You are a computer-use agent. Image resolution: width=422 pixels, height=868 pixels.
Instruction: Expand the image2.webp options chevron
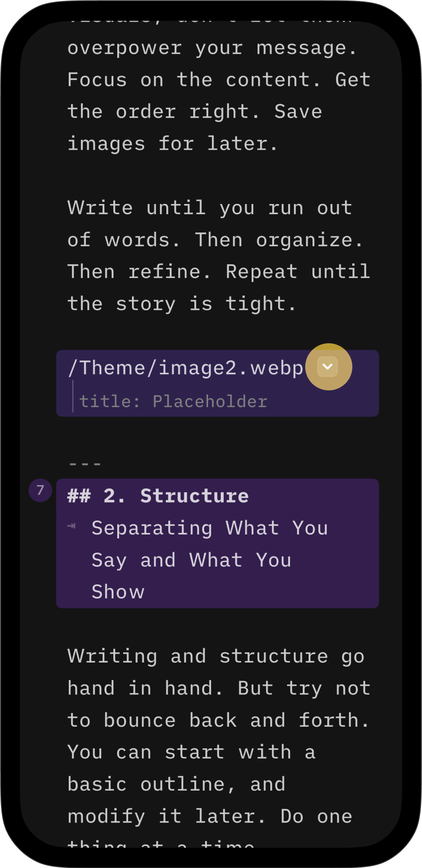point(328,367)
